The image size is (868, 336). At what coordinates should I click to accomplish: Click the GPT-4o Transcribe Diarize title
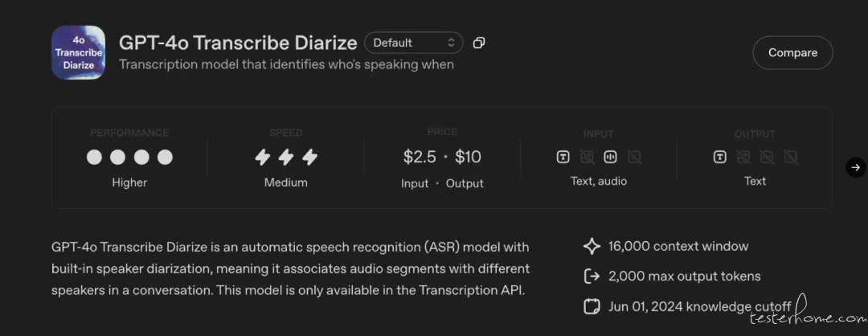tap(238, 43)
